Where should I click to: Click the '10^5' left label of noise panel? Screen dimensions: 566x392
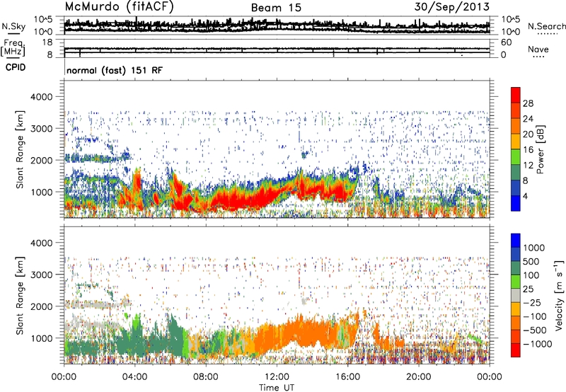(43, 20)
